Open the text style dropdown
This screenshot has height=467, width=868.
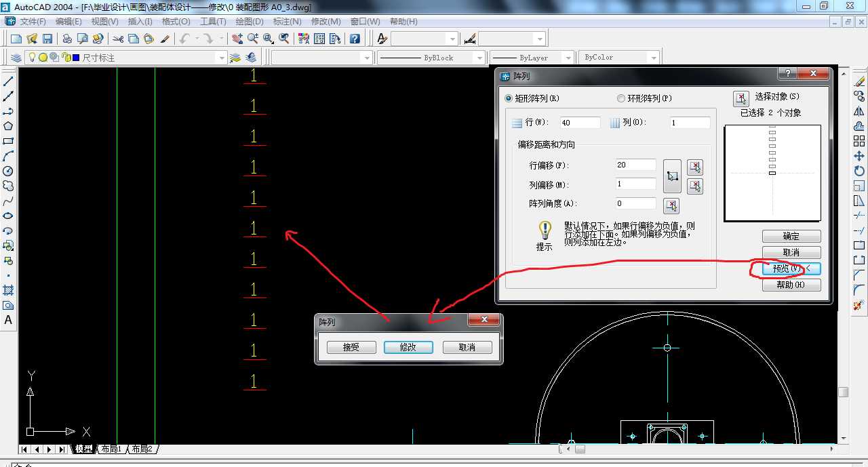[452, 39]
